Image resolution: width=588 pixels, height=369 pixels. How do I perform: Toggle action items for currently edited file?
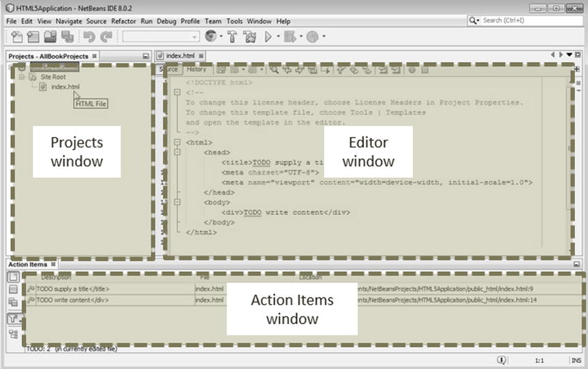point(13,277)
